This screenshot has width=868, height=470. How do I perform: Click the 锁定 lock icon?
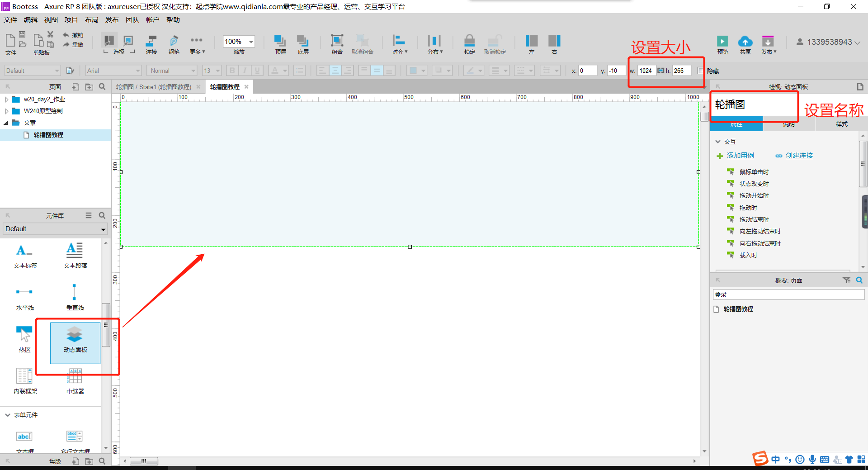click(469, 41)
